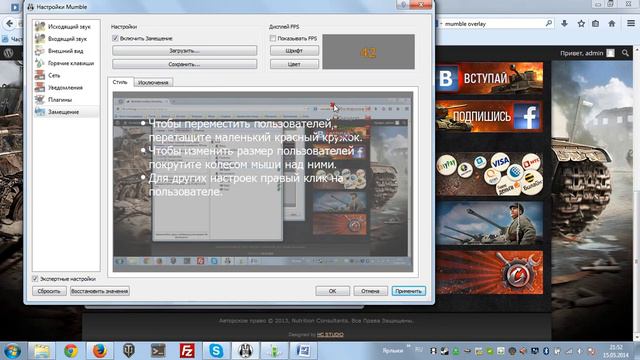Open Skype from the taskbar
The width and height of the screenshot is (640, 360).
[x=216, y=351]
